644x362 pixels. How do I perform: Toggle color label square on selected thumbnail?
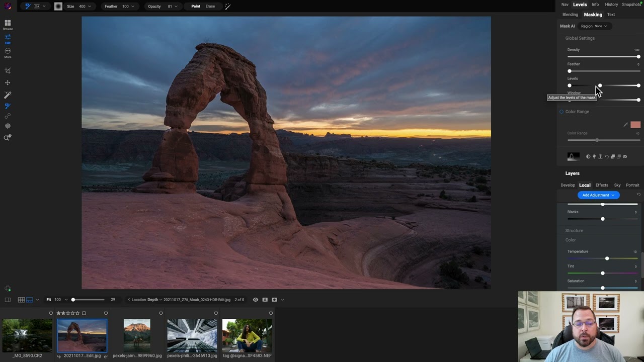coord(84,313)
